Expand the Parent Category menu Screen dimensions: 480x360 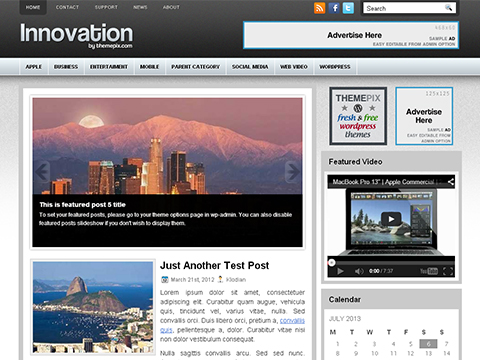point(196,67)
